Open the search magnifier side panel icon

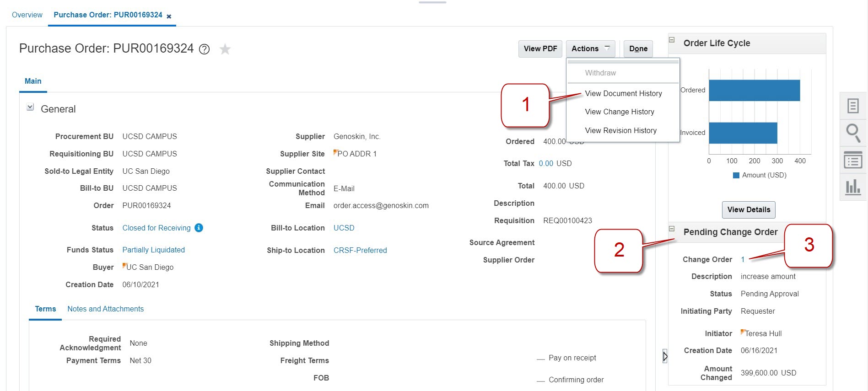tap(853, 133)
